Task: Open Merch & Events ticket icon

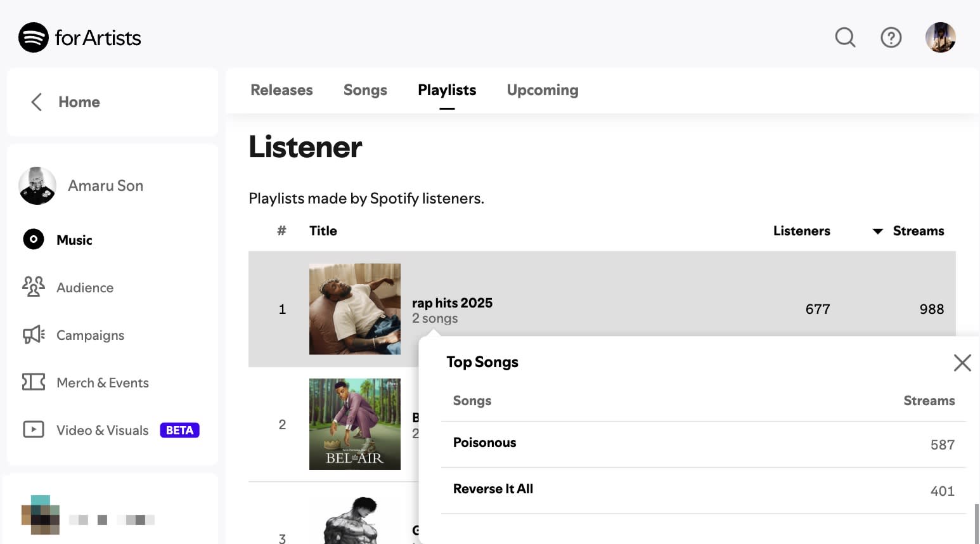Action: (34, 382)
